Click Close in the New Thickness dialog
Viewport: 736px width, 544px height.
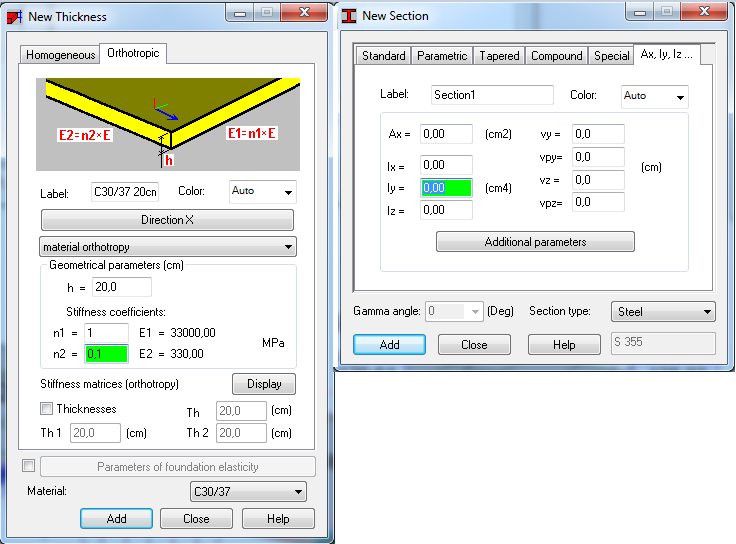(x=196, y=519)
